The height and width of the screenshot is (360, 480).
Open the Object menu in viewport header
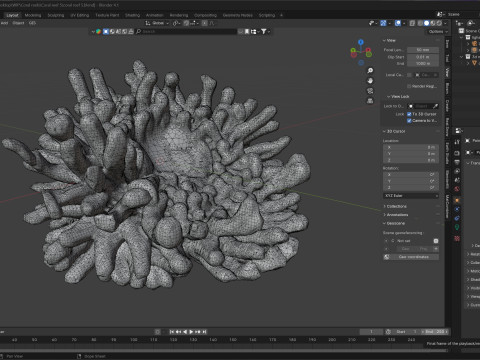click(x=18, y=23)
